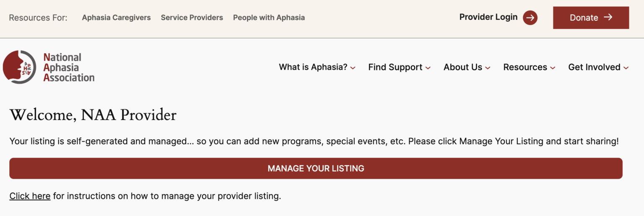
Task: Expand the About Us chevron
Action: click(x=488, y=68)
